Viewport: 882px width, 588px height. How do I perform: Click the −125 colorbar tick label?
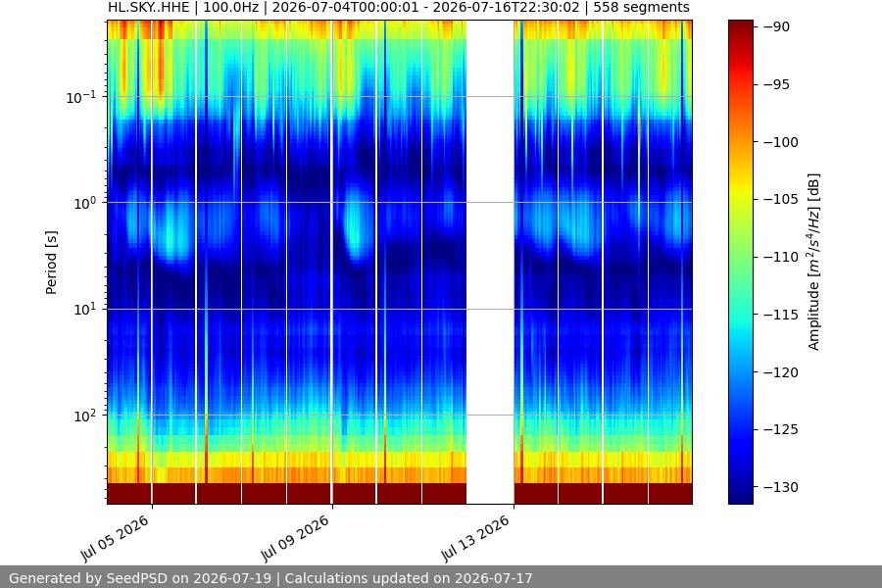[781, 429]
